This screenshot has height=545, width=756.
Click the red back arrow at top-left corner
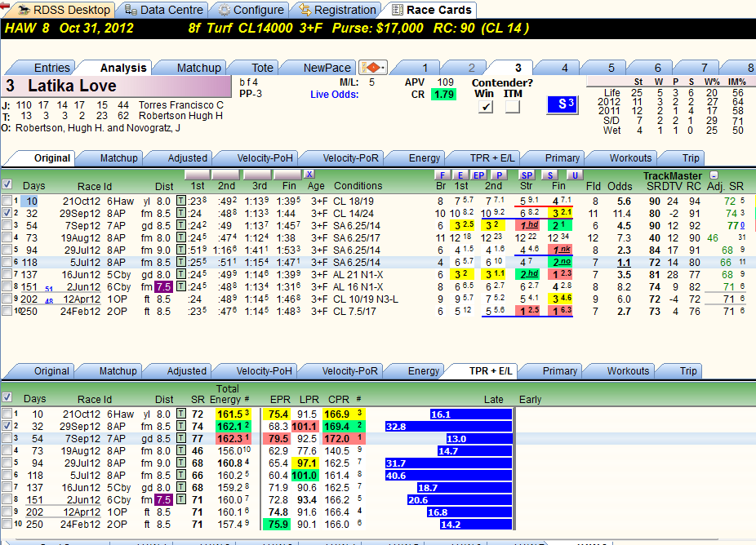[5, 5]
